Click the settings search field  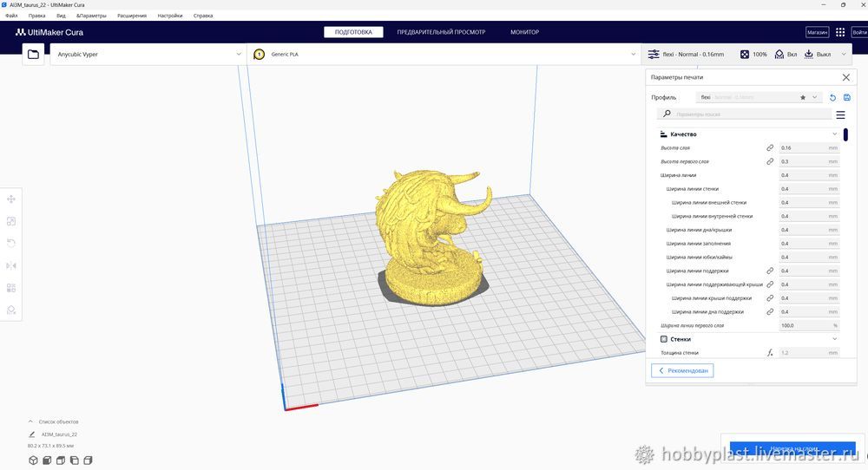(744, 114)
